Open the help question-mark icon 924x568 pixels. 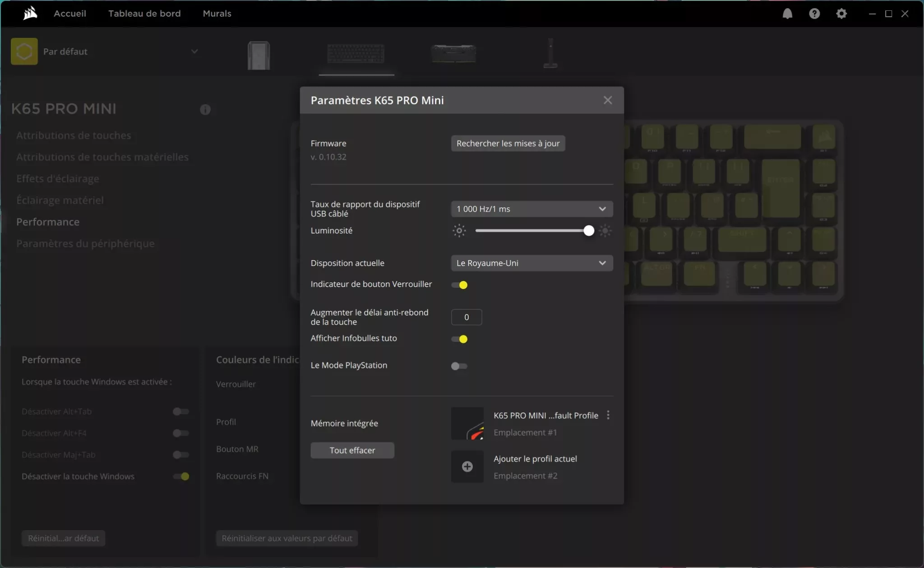(815, 14)
